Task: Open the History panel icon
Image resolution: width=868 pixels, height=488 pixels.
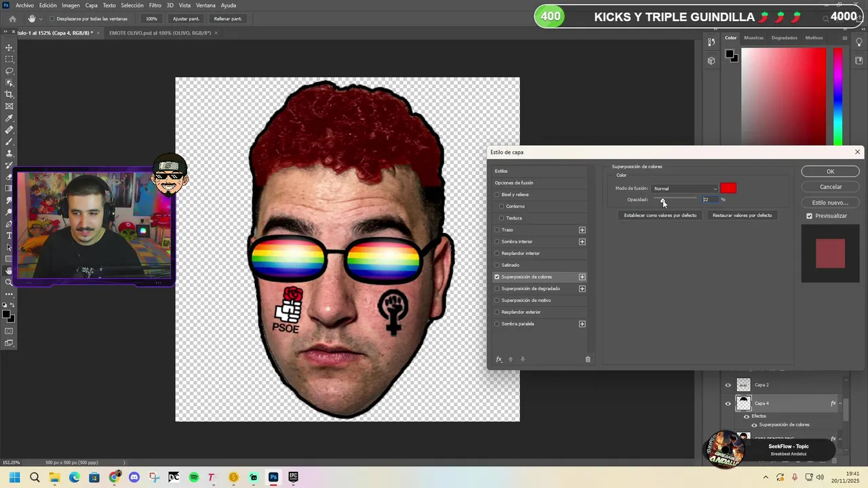Action: [x=711, y=42]
